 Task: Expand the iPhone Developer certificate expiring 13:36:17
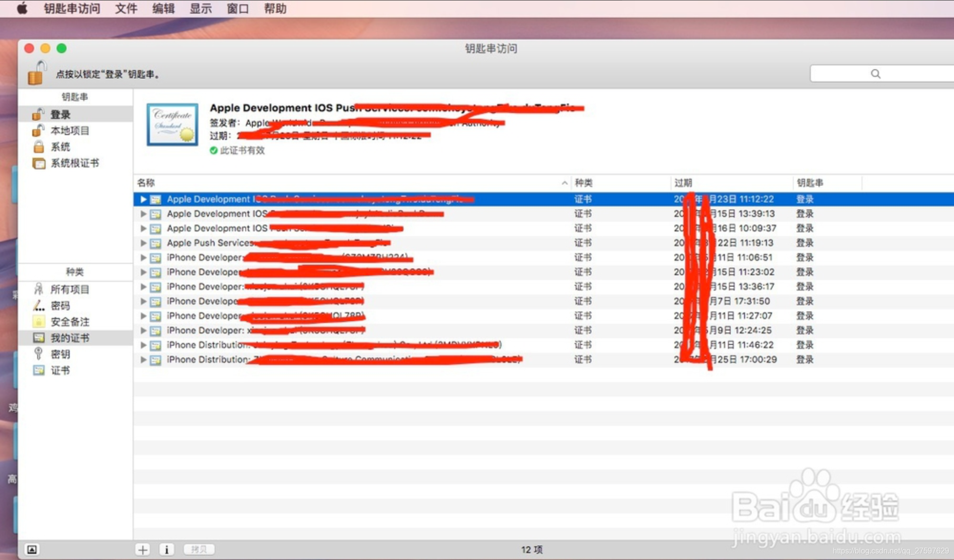143,287
